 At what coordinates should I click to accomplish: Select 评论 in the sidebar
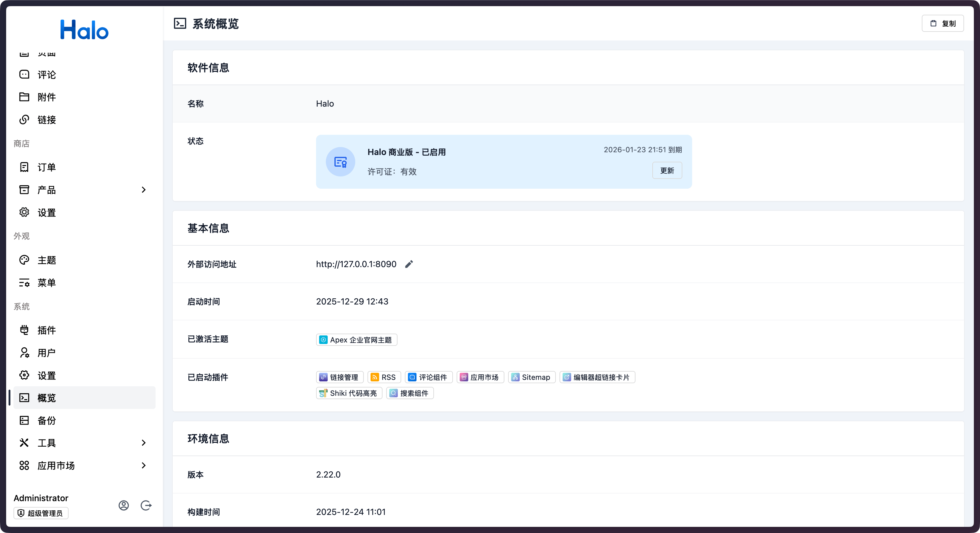[x=47, y=74]
